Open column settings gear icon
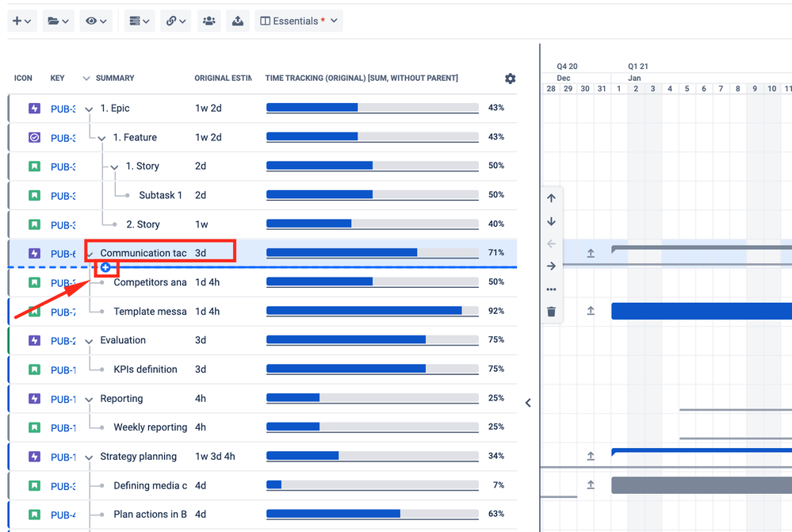The height and width of the screenshot is (532, 792). point(510,78)
